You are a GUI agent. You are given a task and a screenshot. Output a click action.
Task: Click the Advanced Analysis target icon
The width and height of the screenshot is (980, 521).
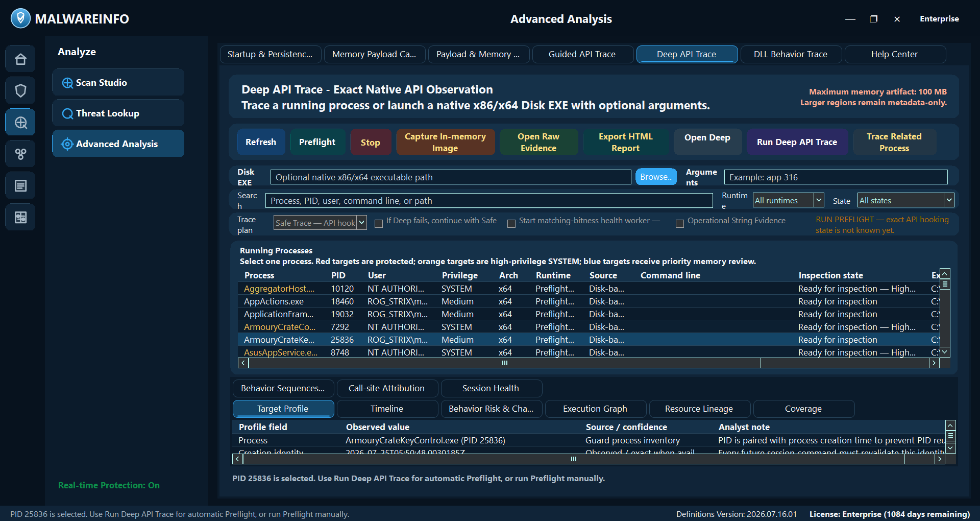[x=67, y=144]
